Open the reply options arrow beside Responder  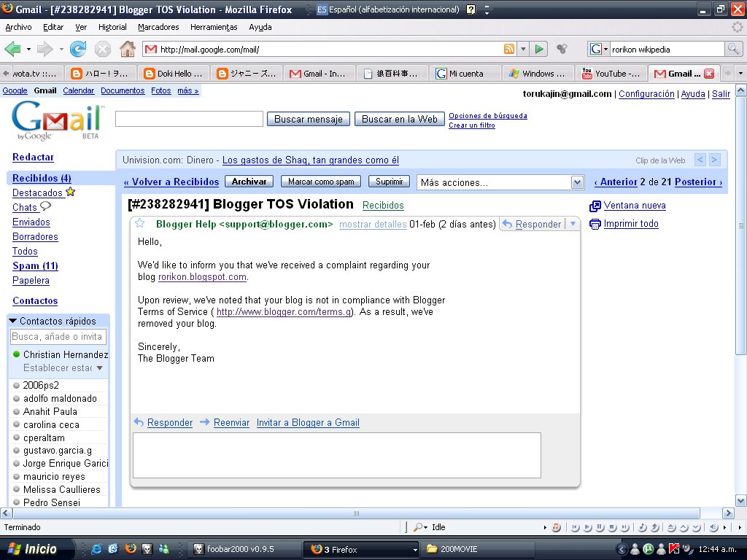click(x=573, y=224)
